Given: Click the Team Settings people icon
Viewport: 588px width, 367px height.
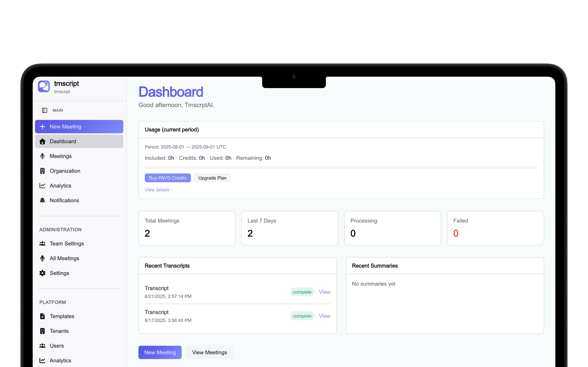Looking at the screenshot, I should (x=42, y=244).
